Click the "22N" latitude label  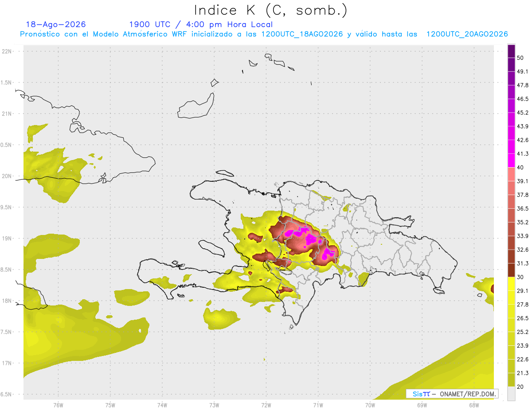[7, 51]
